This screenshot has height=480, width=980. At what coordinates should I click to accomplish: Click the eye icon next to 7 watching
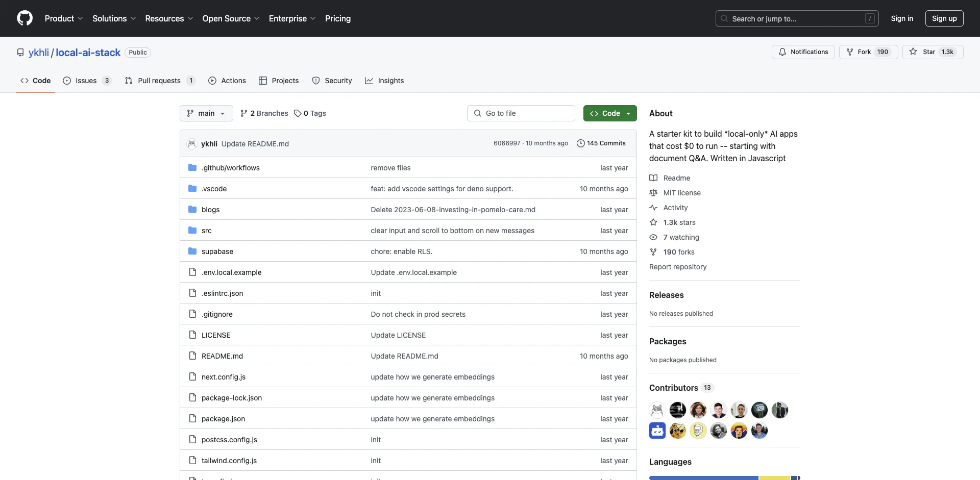coord(653,237)
